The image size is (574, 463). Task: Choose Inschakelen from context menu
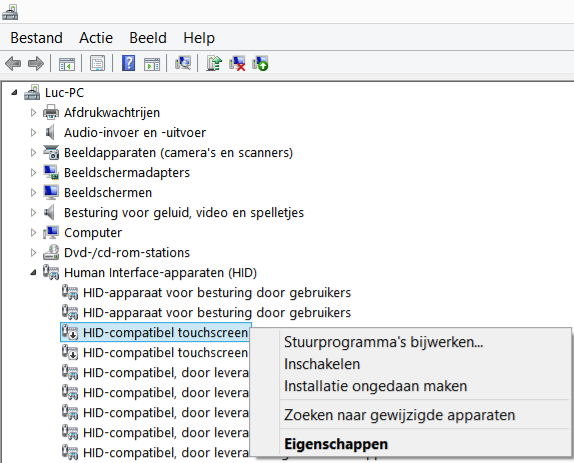click(x=322, y=364)
